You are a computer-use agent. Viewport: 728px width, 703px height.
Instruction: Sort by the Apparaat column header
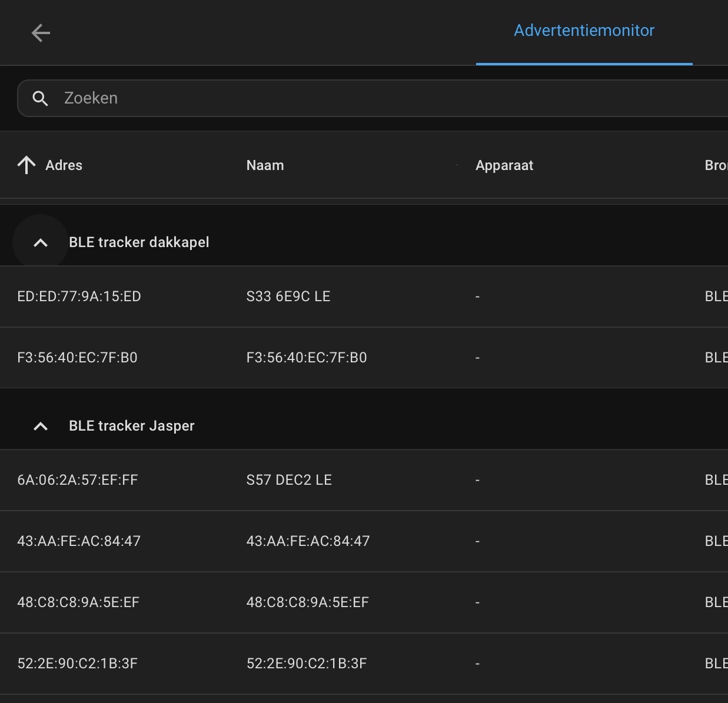pos(504,165)
